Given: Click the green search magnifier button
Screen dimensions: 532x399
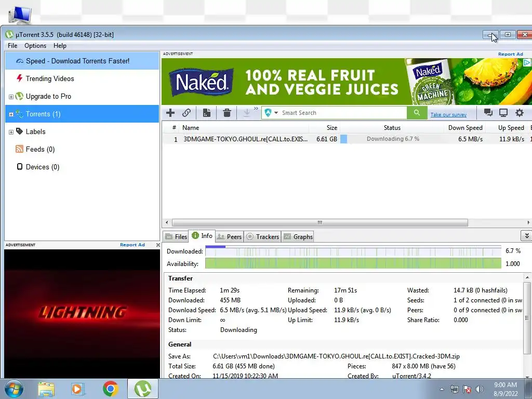Looking at the screenshot, I should [417, 113].
